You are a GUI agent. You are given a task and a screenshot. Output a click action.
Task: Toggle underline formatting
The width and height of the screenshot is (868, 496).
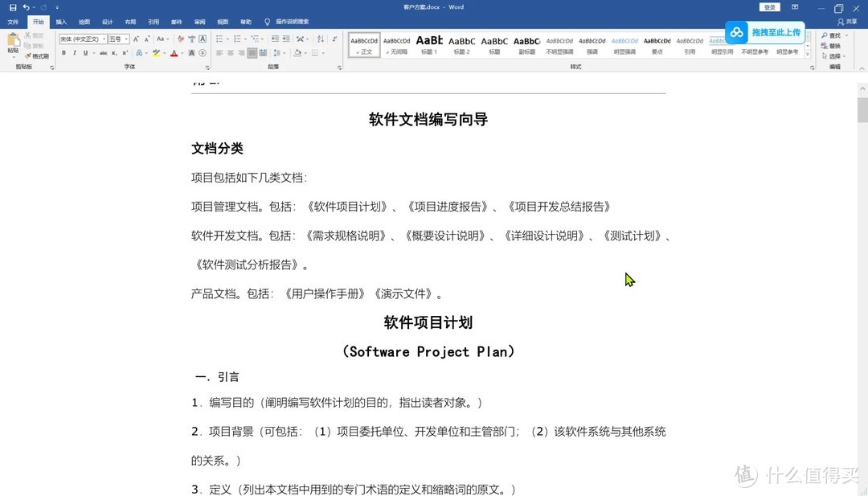(x=86, y=53)
